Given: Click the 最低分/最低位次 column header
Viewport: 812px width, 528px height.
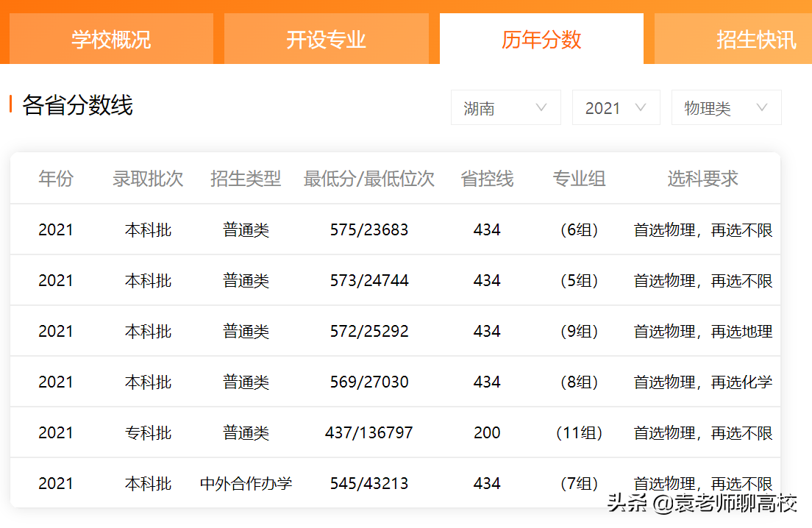Looking at the screenshot, I should (x=368, y=178).
